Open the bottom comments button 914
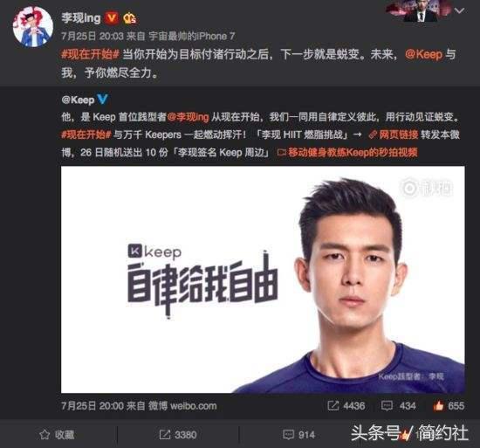480x448 pixels. pos(298,435)
